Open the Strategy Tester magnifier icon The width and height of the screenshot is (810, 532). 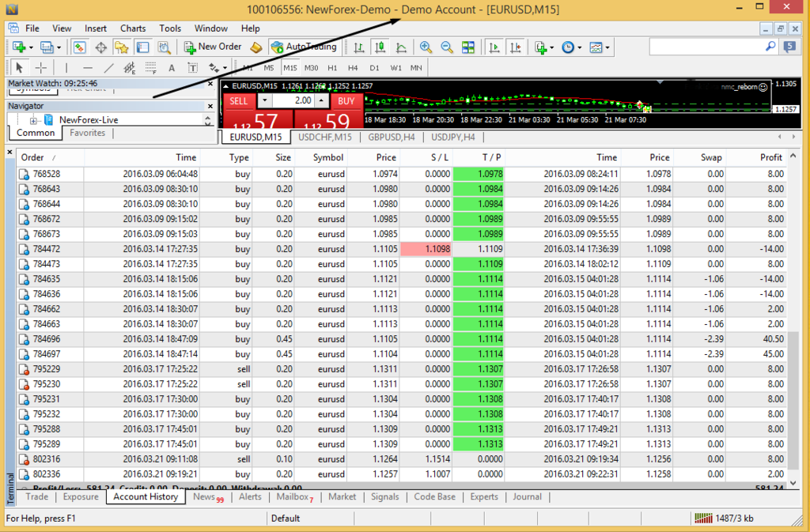tap(164, 47)
